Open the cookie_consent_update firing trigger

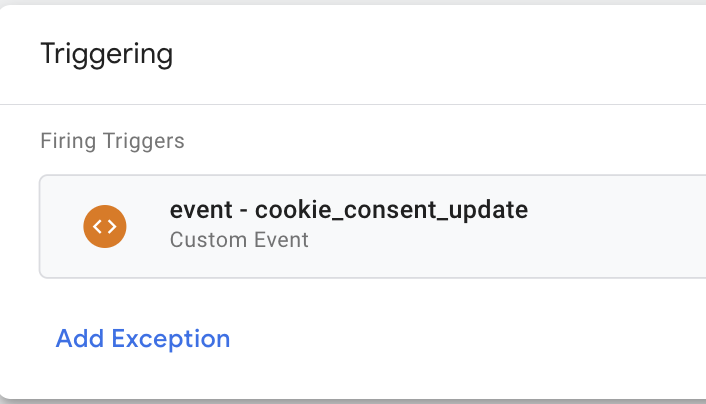[372, 227]
